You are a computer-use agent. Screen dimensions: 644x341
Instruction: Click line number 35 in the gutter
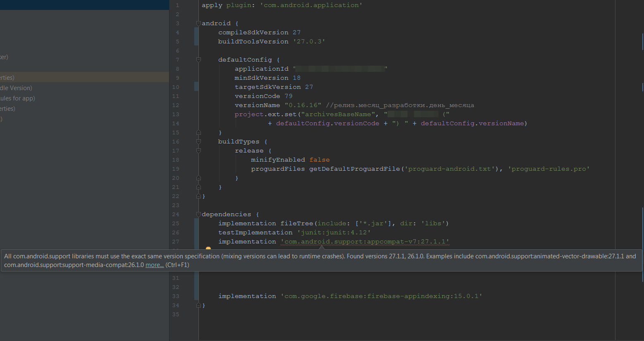coord(176,315)
